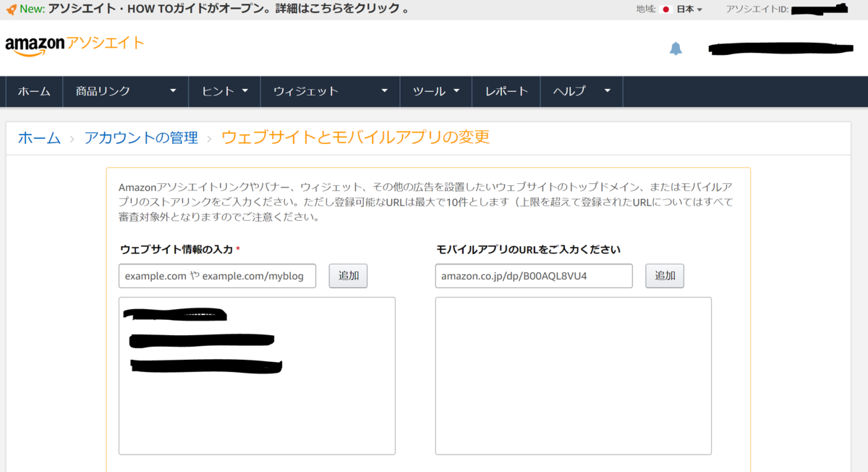Open the 商品リンク dropdown menu
868x472 pixels.
[123, 91]
